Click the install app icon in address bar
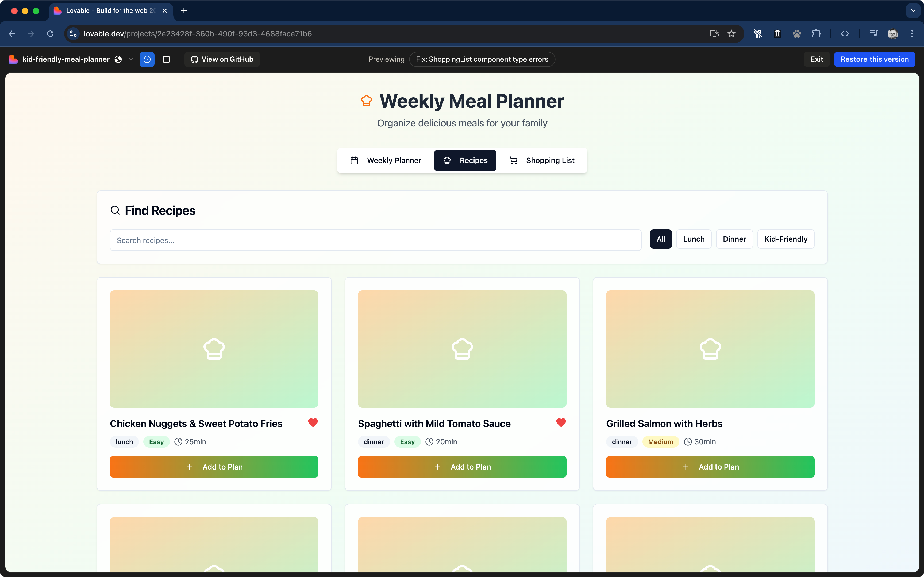The image size is (924, 577). [714, 34]
